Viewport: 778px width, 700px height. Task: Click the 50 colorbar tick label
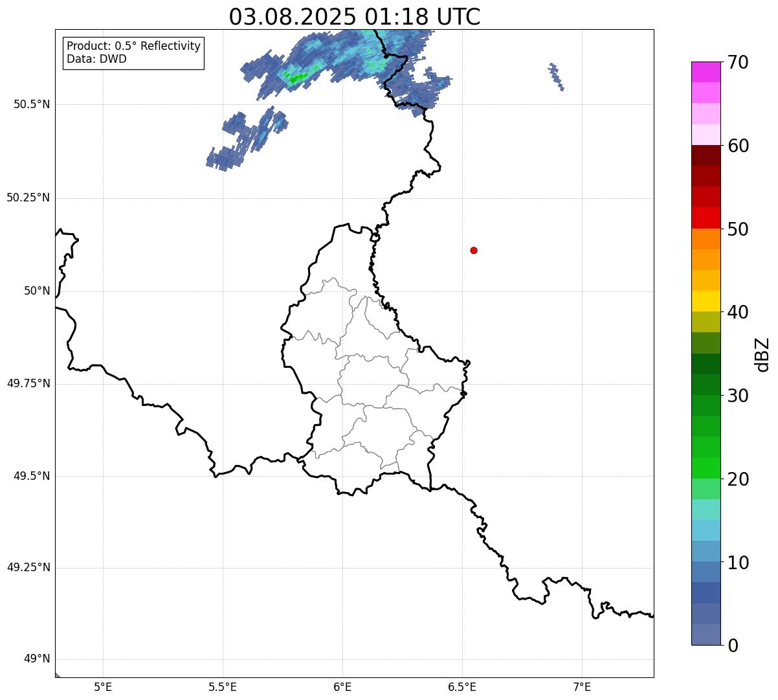tap(738, 229)
